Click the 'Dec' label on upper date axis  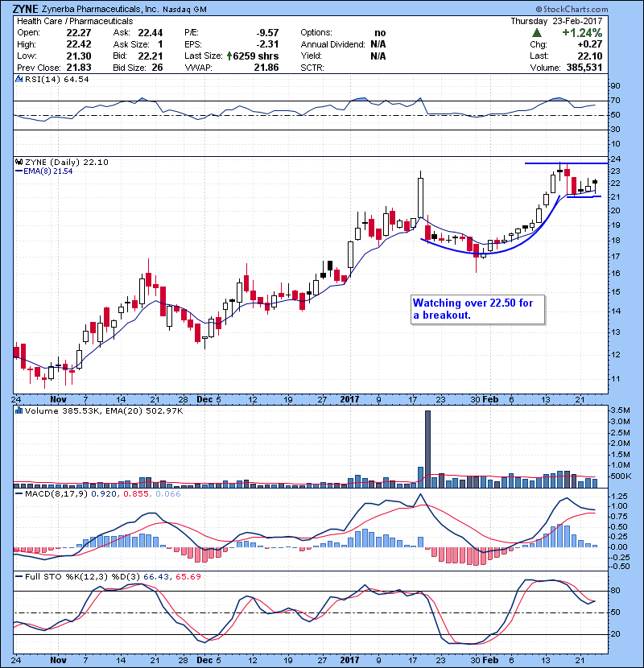coord(204,399)
